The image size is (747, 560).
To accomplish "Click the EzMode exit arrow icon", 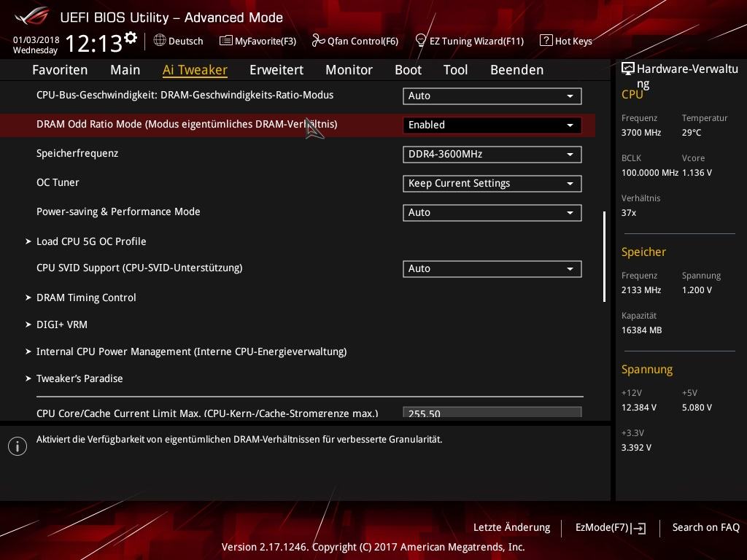I will (x=639, y=528).
